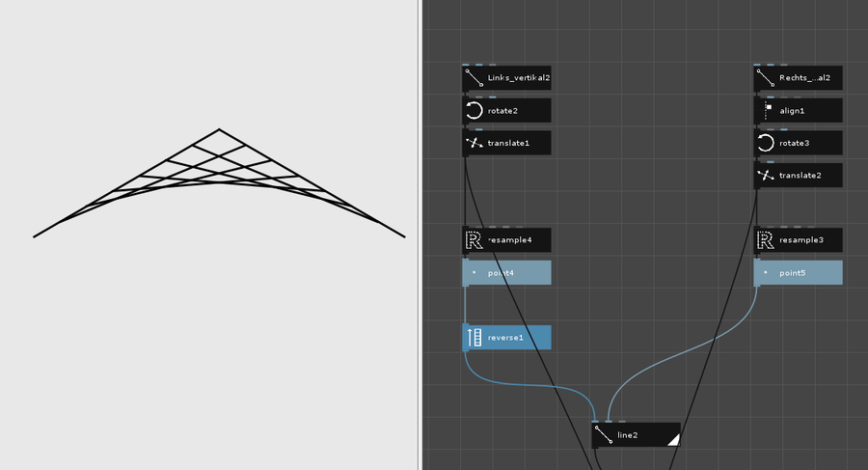Click the rotate icon on rotate2 node

coord(474,110)
